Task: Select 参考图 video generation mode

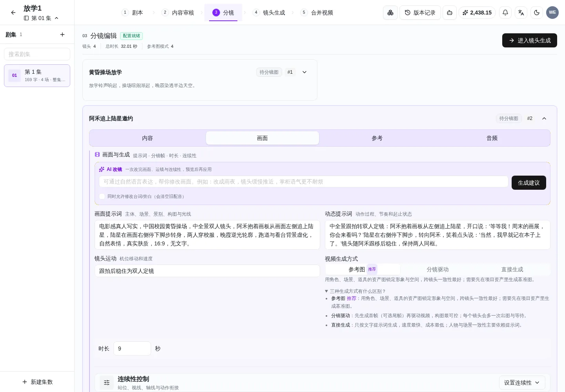Action: click(363, 269)
